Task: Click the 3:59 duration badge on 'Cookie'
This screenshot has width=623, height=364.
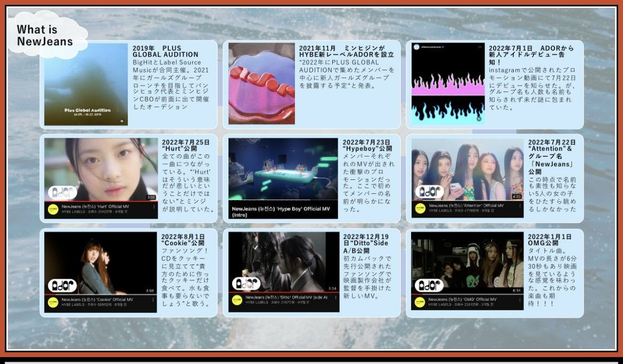Action: (x=150, y=291)
